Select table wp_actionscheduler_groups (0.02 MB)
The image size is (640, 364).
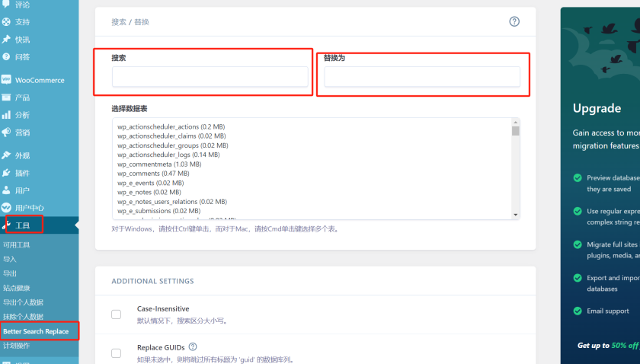(173, 145)
